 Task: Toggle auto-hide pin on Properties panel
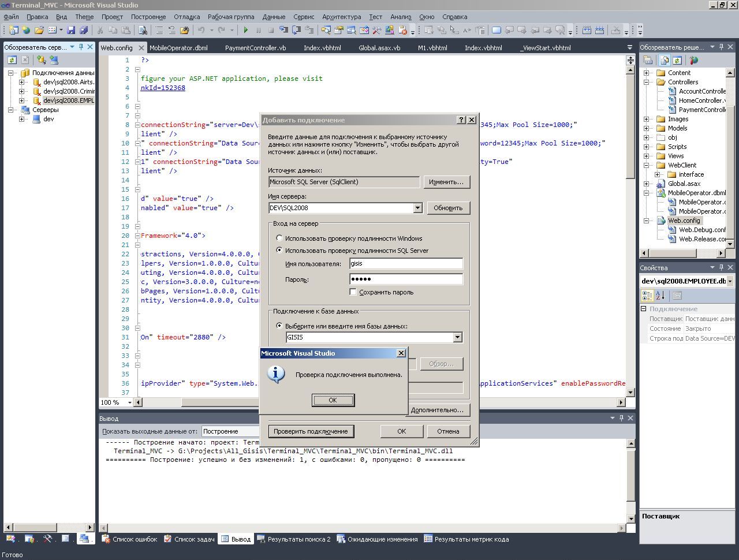pyautogui.click(x=721, y=267)
